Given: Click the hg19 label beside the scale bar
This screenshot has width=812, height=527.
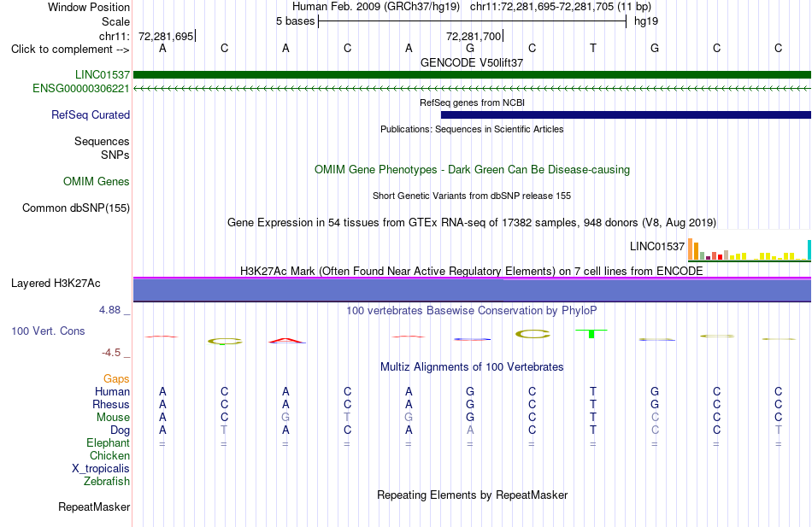Looking at the screenshot, I should click(646, 21).
